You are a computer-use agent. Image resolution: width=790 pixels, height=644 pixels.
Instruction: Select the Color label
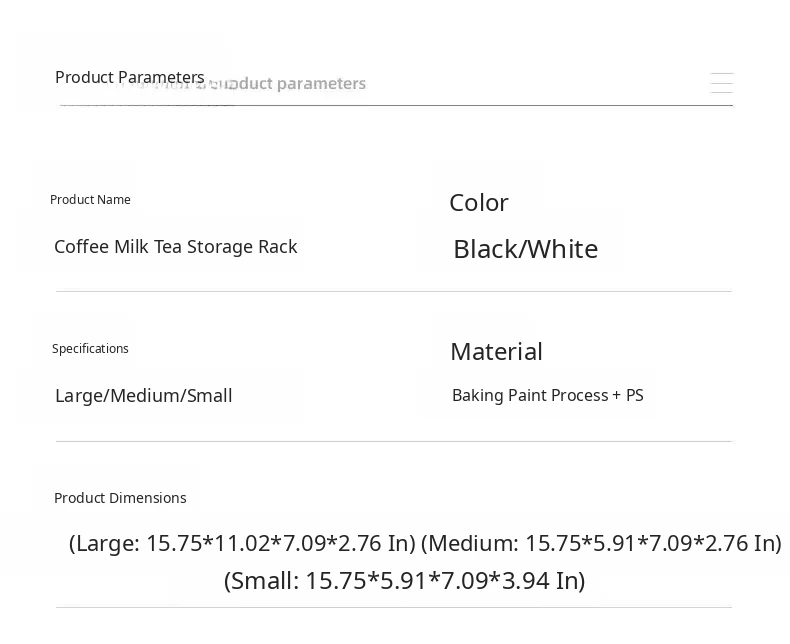478,202
